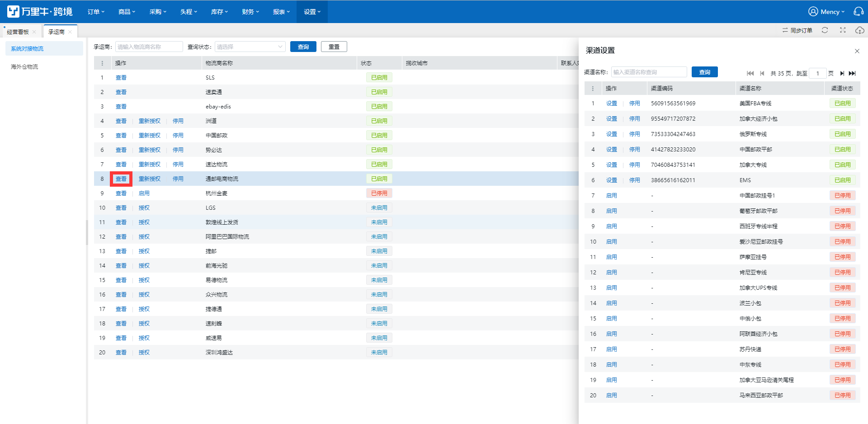Image resolution: width=868 pixels, height=424 pixels.
Task: Click 设置 for 美国FBA专线 channel
Action: (x=612, y=104)
